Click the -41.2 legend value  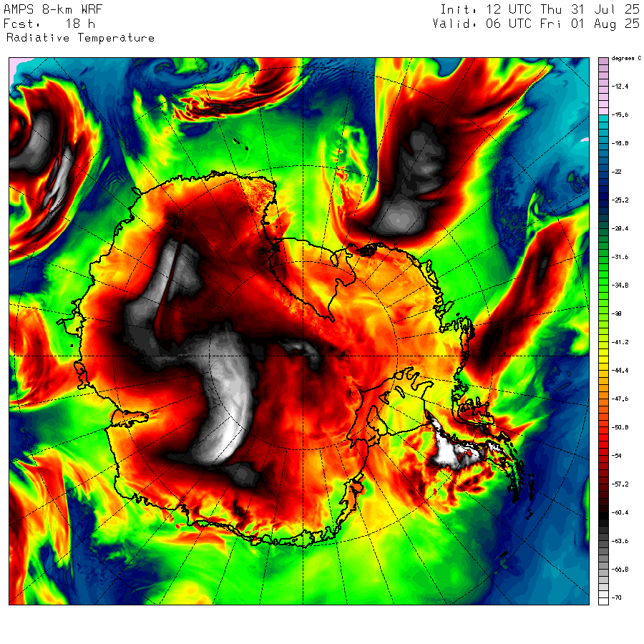point(620,342)
